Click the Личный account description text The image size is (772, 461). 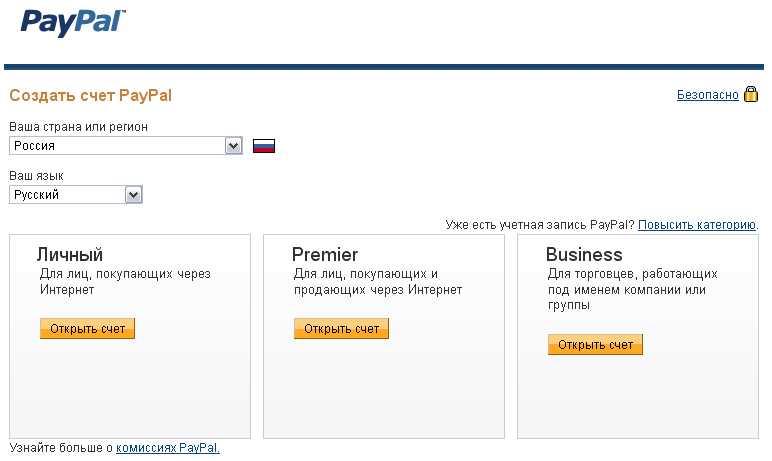pos(125,281)
